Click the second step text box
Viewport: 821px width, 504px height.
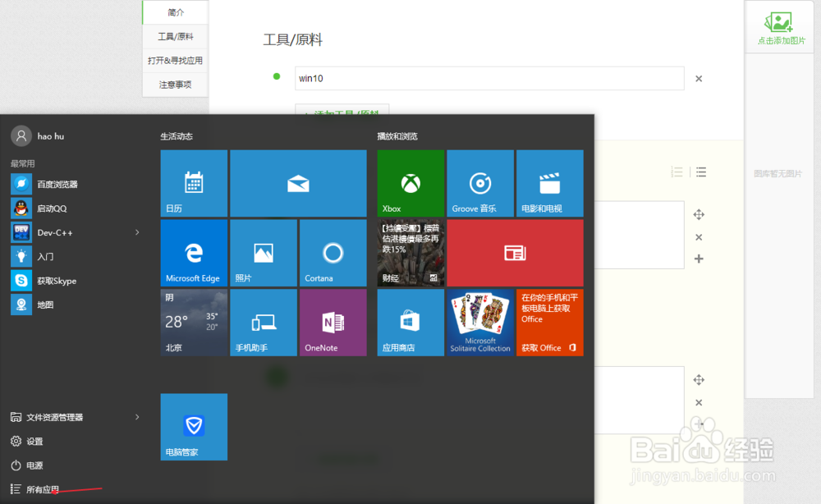(x=640, y=400)
